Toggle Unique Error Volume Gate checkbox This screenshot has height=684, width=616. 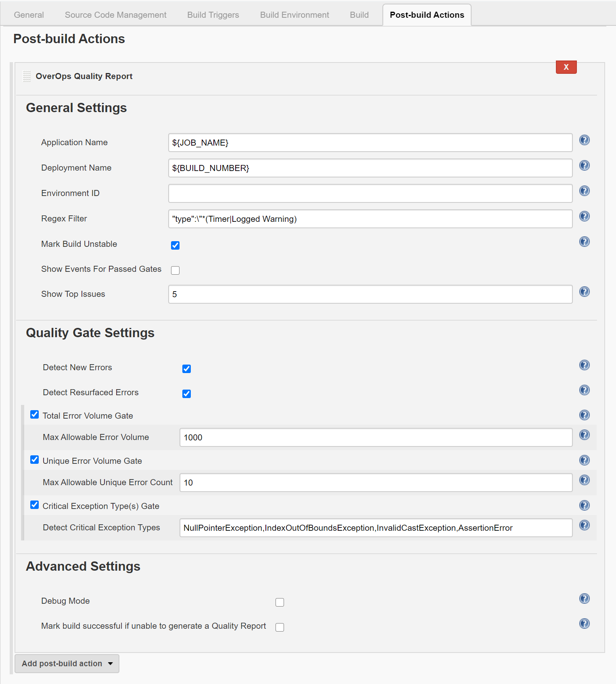(35, 460)
